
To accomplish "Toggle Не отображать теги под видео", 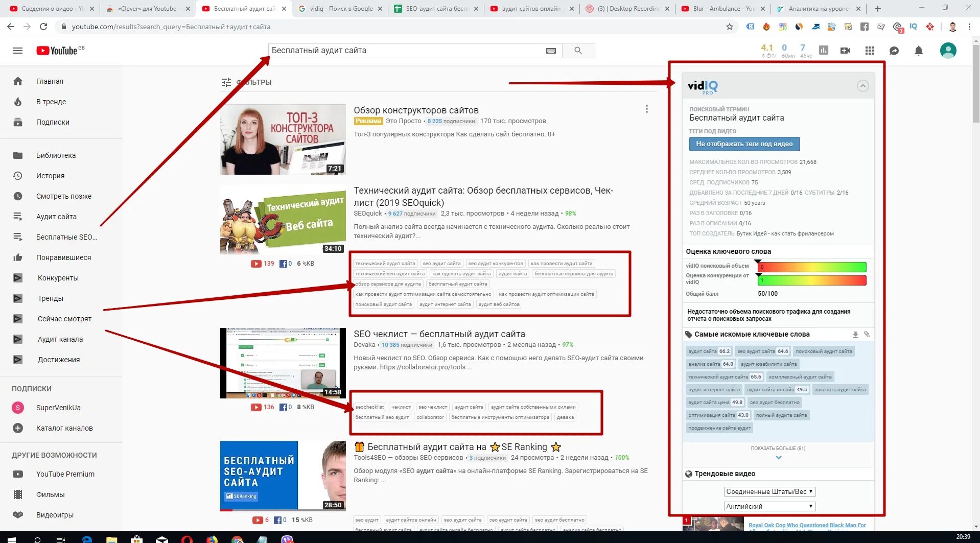I will click(x=744, y=144).
